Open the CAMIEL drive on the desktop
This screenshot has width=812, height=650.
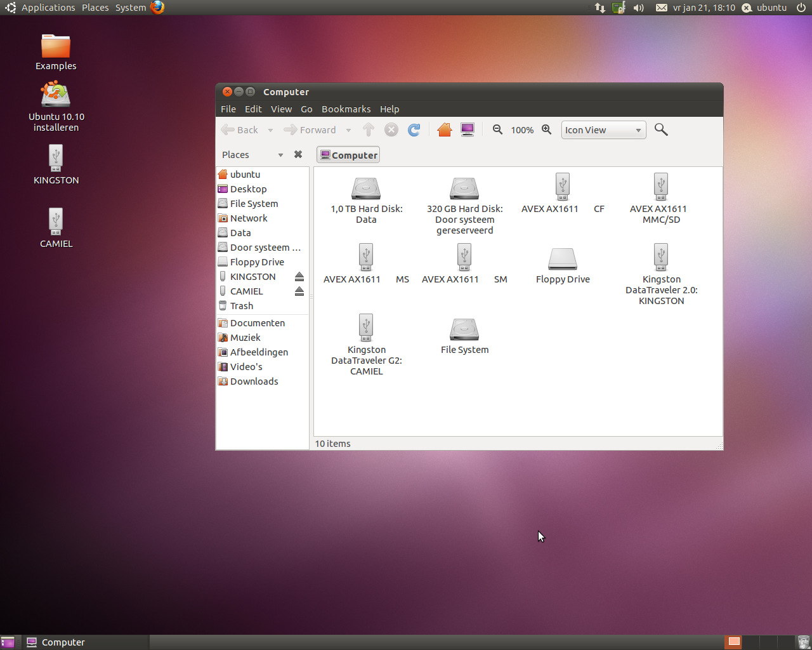56,222
